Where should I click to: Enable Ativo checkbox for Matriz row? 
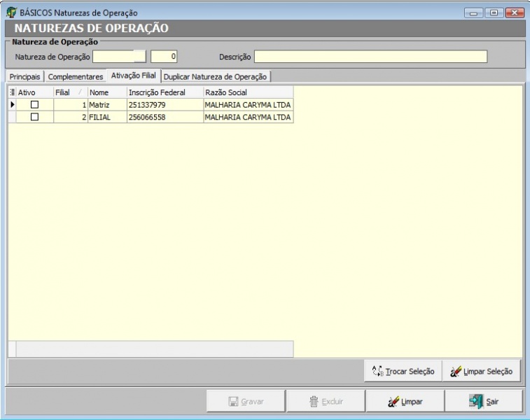[34, 104]
